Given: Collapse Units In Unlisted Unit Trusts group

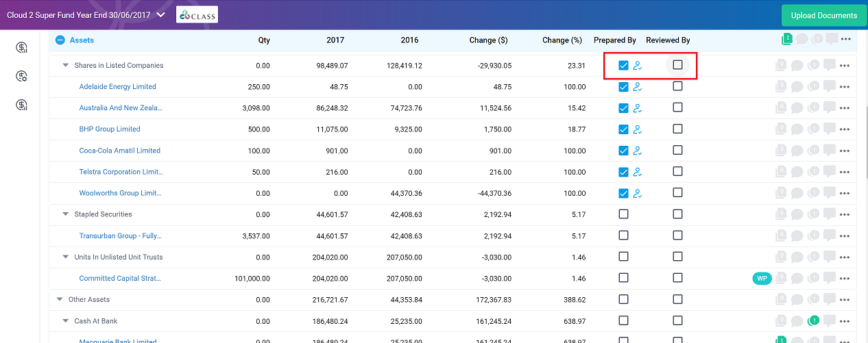Looking at the screenshot, I should click(x=66, y=257).
